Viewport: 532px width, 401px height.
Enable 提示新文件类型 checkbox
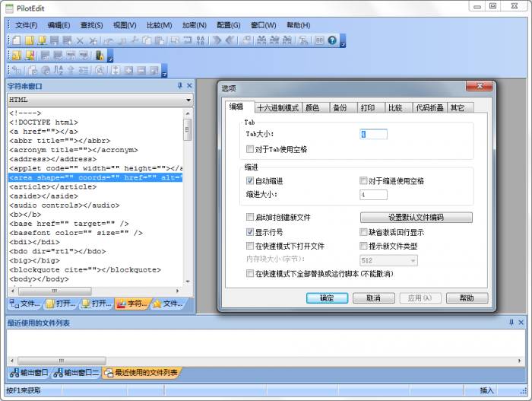tap(363, 246)
